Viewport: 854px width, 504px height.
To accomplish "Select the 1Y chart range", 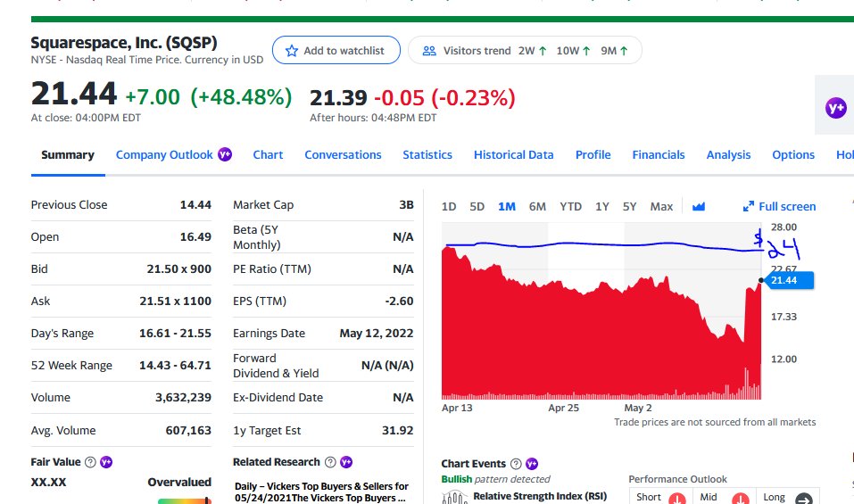I will click(x=602, y=207).
